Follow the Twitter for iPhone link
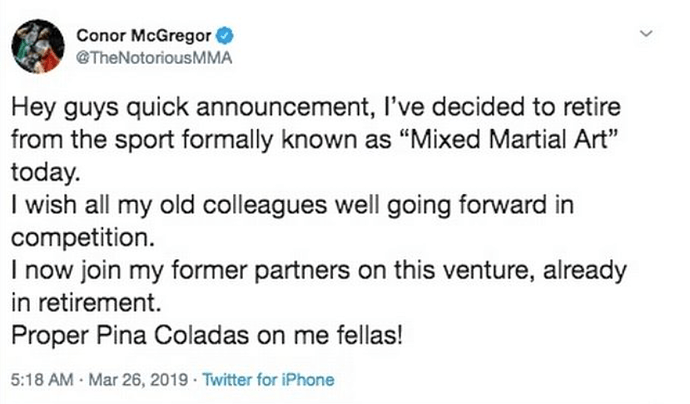This screenshot has height=404, width=690. 269,380
